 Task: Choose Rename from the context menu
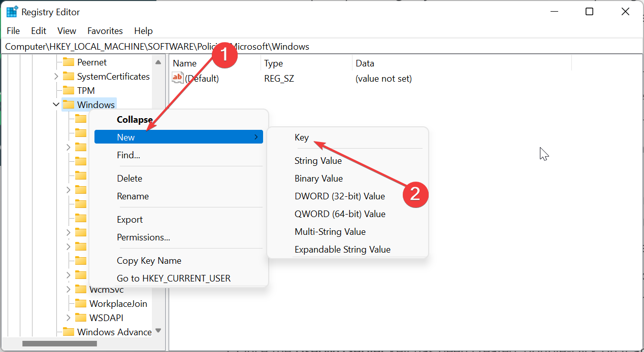179,196
